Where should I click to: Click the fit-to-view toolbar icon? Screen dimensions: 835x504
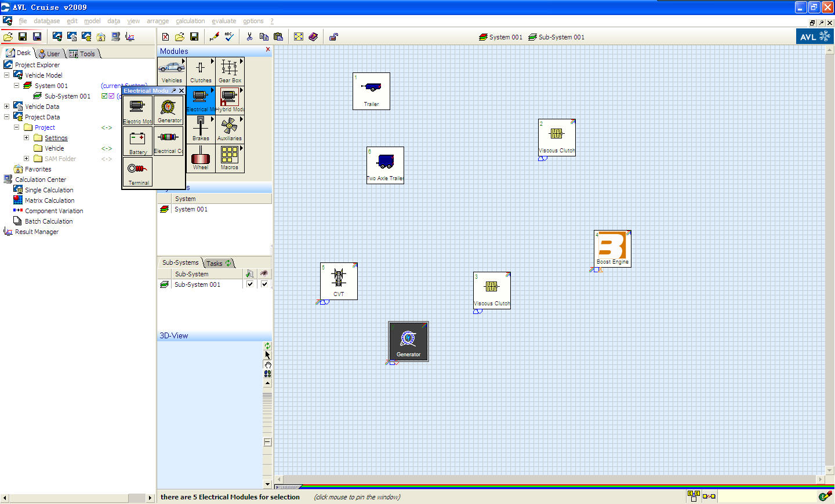299,36
